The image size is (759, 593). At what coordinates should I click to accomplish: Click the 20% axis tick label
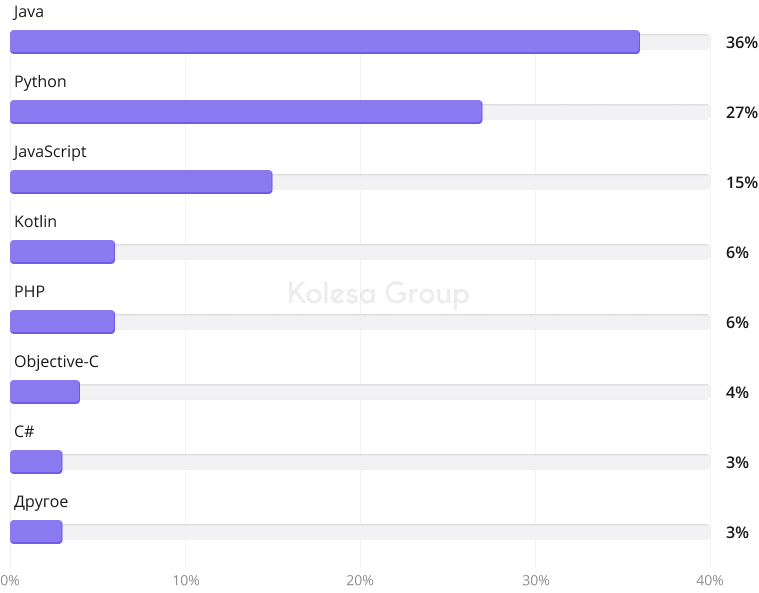click(360, 581)
